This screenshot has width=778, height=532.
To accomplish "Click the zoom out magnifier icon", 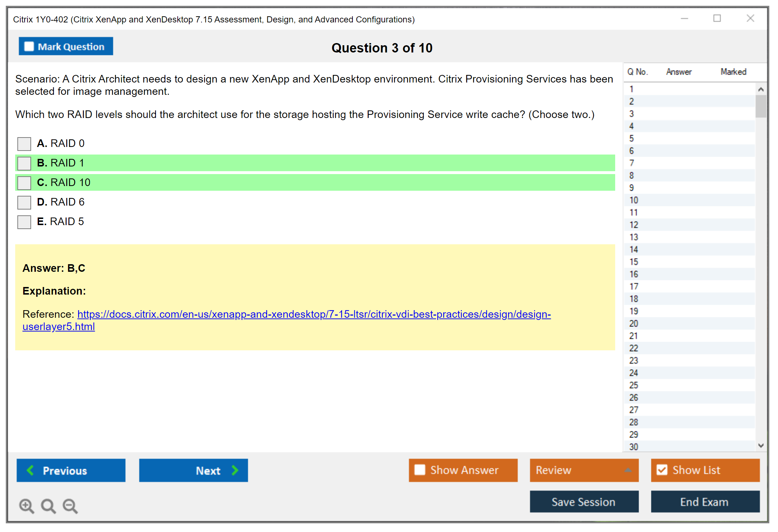I will point(70,506).
